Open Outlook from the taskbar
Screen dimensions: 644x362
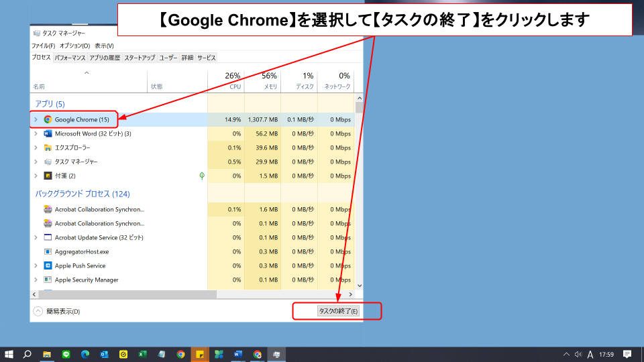click(x=104, y=354)
